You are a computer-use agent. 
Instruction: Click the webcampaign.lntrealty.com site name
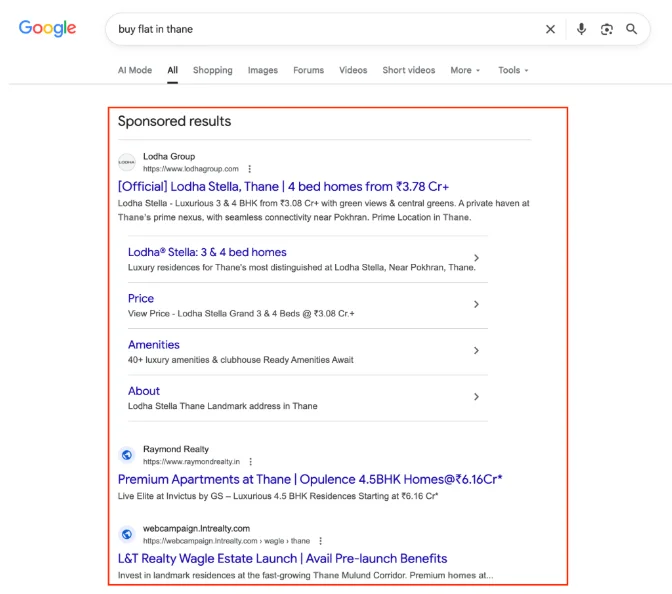point(196,528)
